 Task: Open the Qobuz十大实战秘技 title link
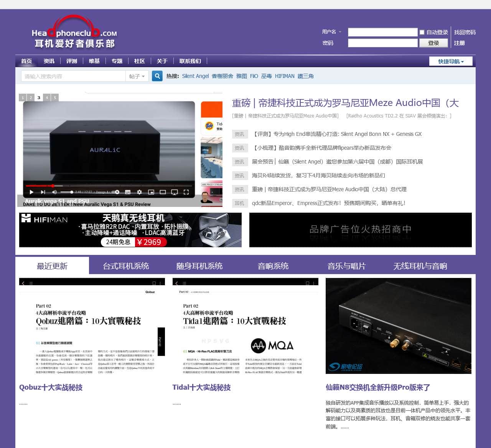click(x=51, y=387)
